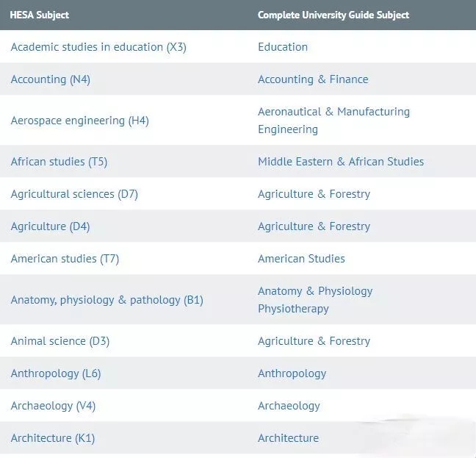Image resolution: width=476 pixels, height=458 pixels.
Task: Open Academic studies in education (X3) link
Action: click(x=98, y=47)
